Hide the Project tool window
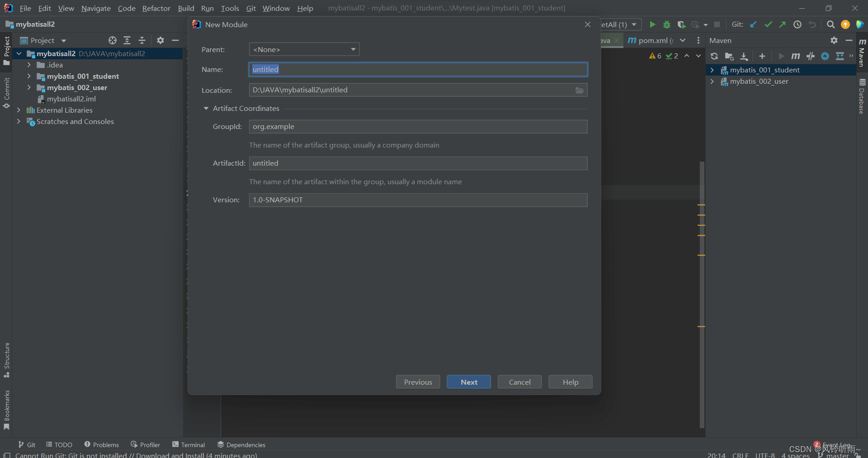The height and width of the screenshot is (458, 868). pyautogui.click(x=175, y=40)
